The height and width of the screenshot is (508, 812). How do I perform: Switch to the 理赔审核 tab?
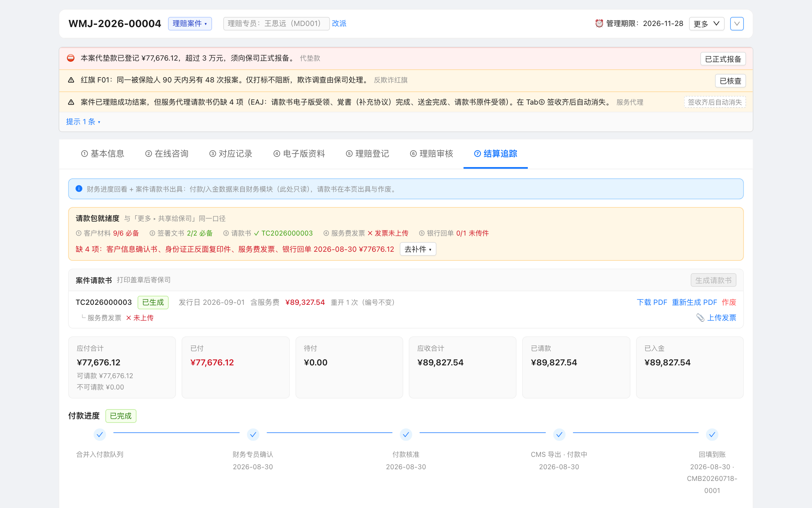[x=432, y=154]
